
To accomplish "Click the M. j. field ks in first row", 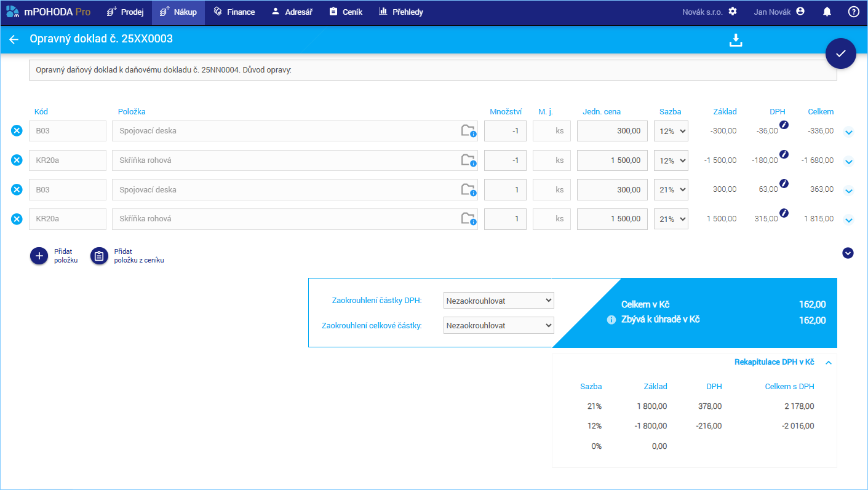I will (x=552, y=131).
